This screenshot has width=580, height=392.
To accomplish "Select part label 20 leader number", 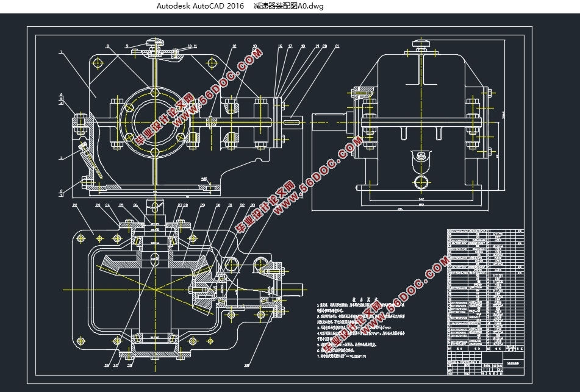I will click(325, 46).
